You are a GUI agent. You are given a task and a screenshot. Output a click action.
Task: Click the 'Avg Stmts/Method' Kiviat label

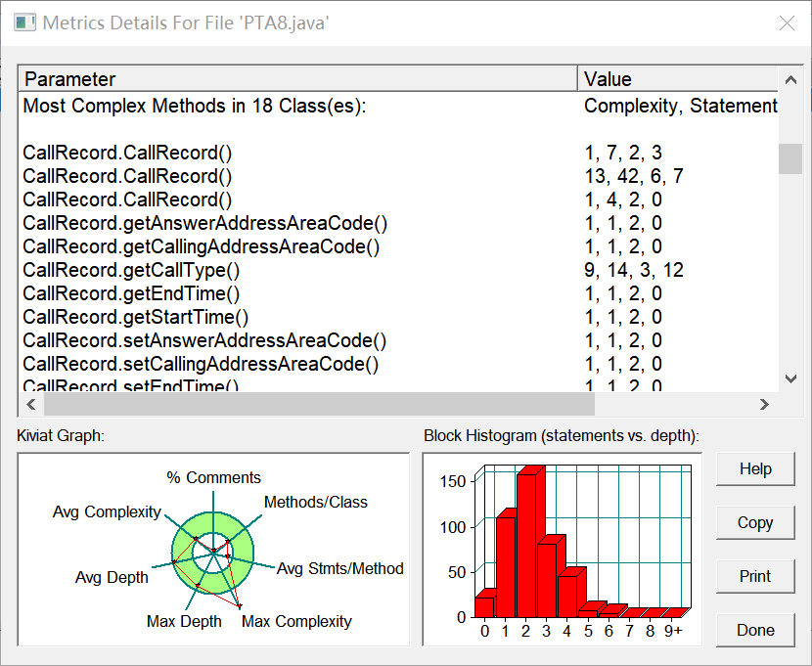(x=339, y=569)
